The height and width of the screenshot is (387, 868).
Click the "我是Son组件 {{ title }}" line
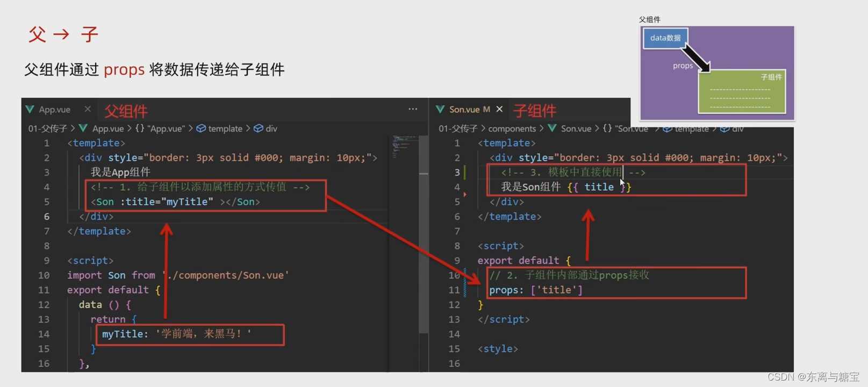pos(566,187)
